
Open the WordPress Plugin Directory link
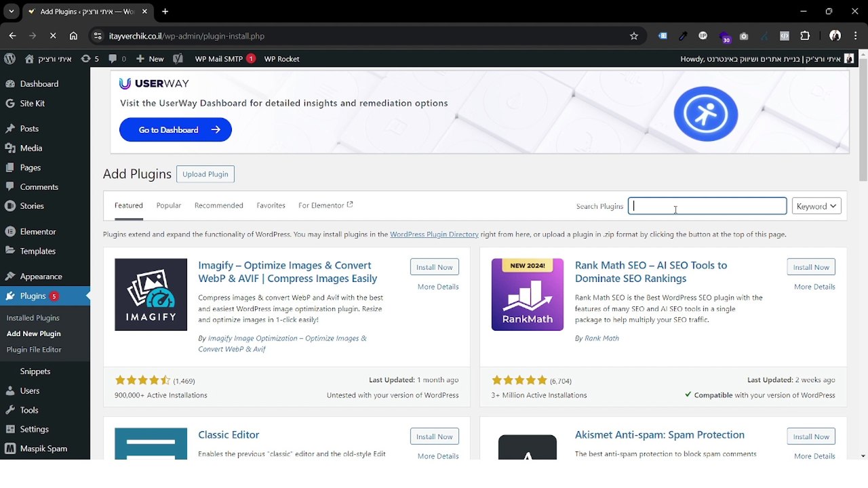(x=434, y=235)
